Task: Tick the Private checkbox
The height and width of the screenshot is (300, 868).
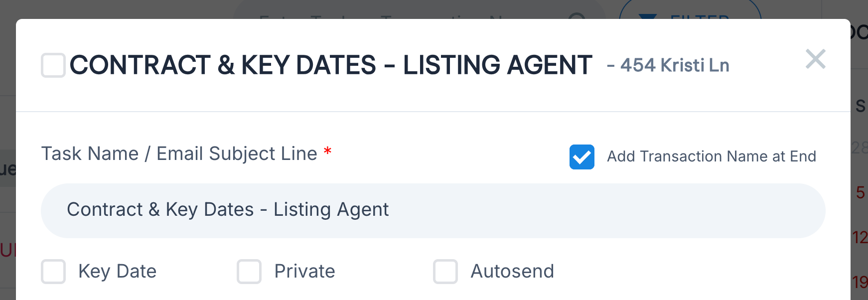Action: point(249,272)
